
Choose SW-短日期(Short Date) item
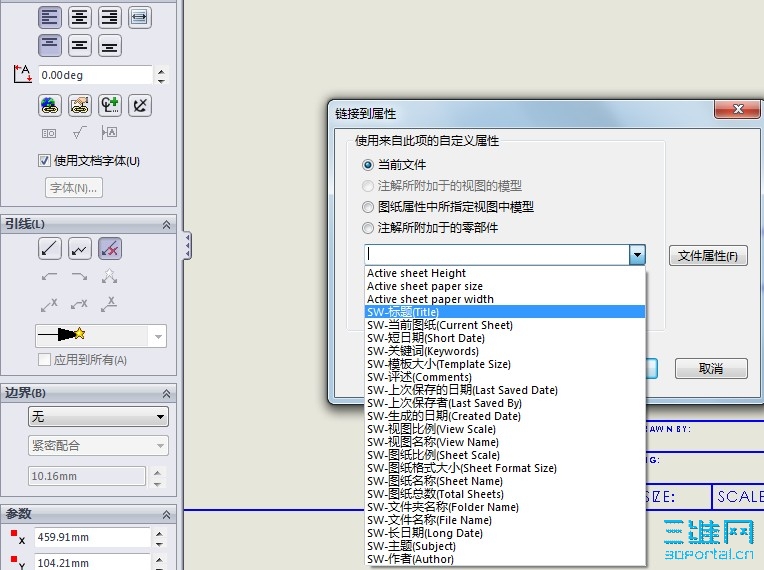505,338
